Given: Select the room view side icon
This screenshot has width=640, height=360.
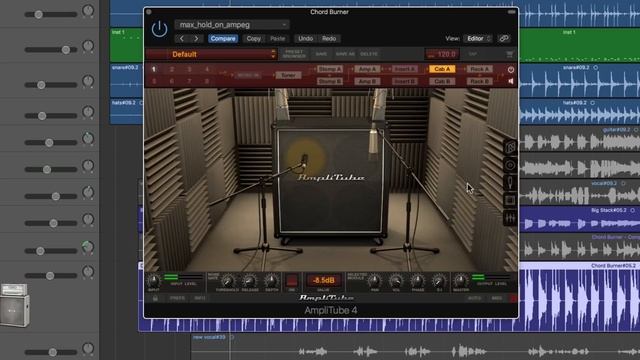Looking at the screenshot, I should pos(510,200).
